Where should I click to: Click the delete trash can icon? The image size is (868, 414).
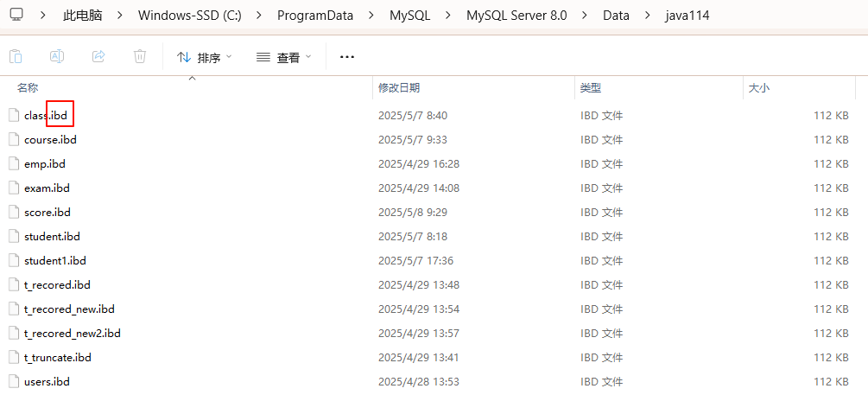(x=140, y=56)
